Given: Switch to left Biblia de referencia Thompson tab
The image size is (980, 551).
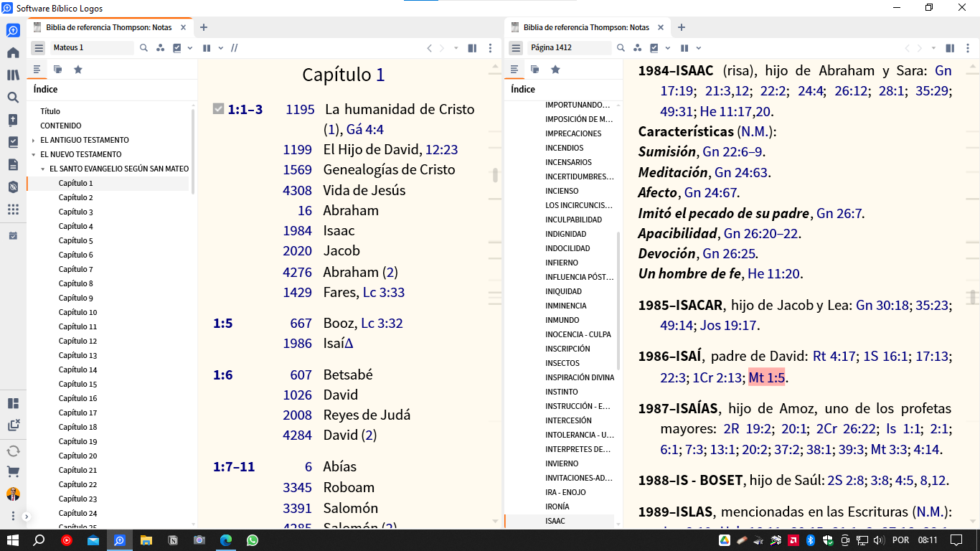Looking at the screenshot, I should click(109, 27).
